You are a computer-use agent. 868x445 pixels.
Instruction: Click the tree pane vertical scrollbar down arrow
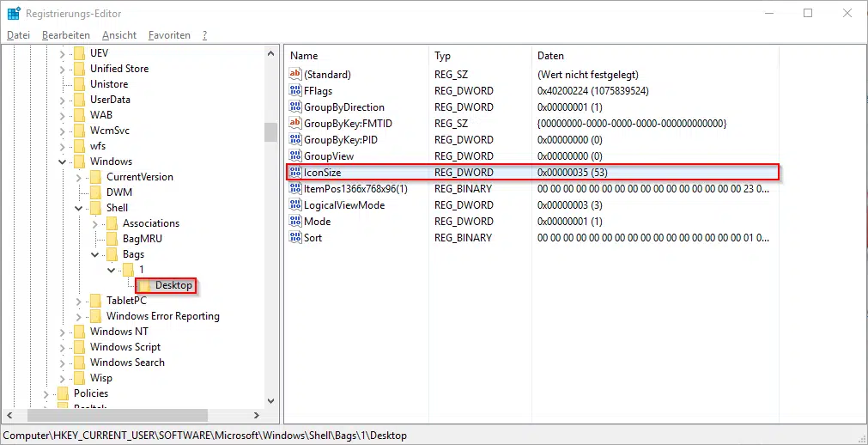pyautogui.click(x=271, y=400)
